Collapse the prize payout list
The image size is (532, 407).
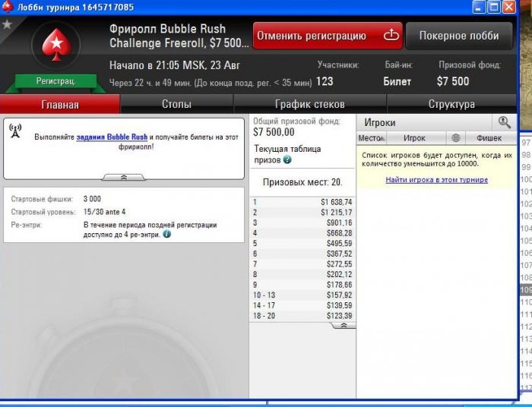pyautogui.click(x=344, y=325)
